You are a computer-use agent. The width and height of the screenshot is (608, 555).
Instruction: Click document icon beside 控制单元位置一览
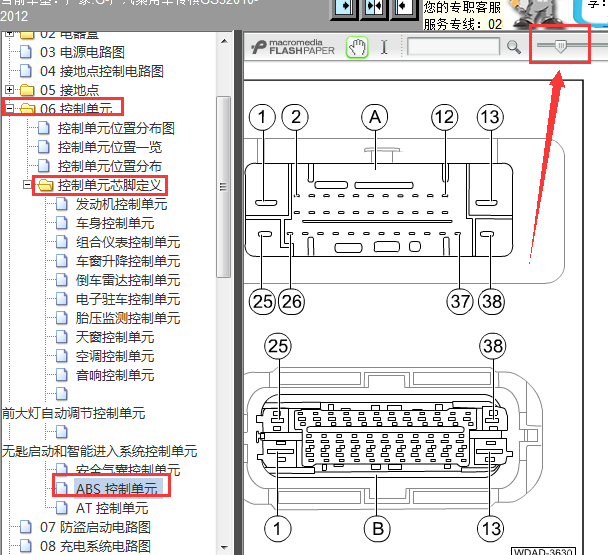(x=43, y=147)
